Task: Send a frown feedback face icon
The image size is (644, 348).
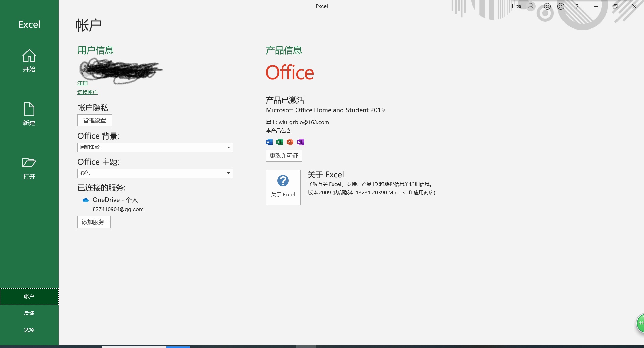Action: click(x=561, y=6)
